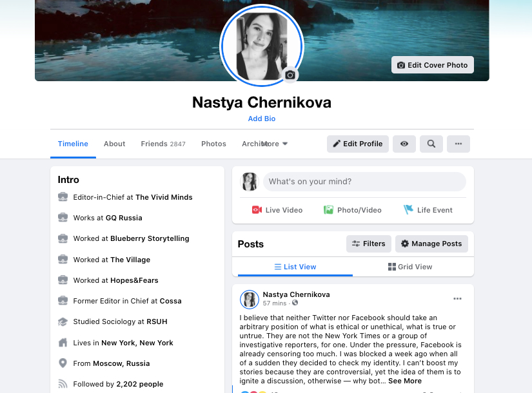The image size is (532, 393).
Task: Open the New York, New York link
Action: [x=137, y=343]
